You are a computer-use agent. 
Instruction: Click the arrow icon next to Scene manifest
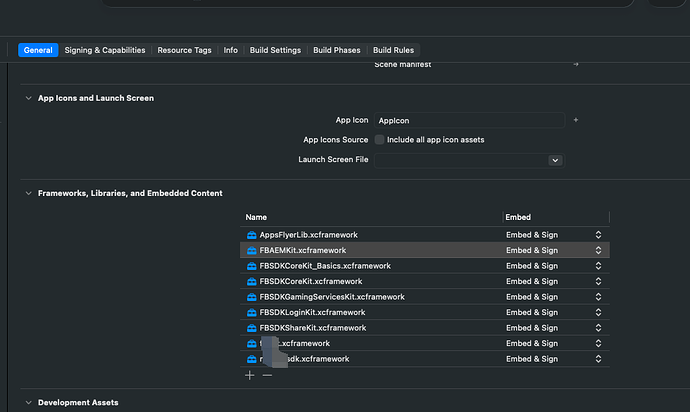click(x=575, y=64)
